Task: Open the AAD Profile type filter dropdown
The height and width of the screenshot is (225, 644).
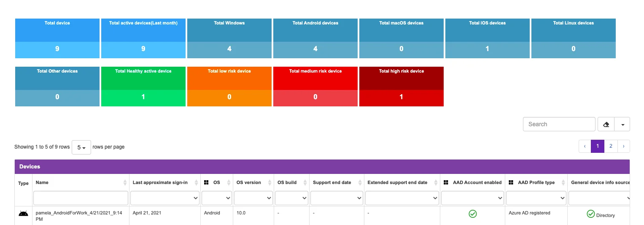Action: (536, 198)
